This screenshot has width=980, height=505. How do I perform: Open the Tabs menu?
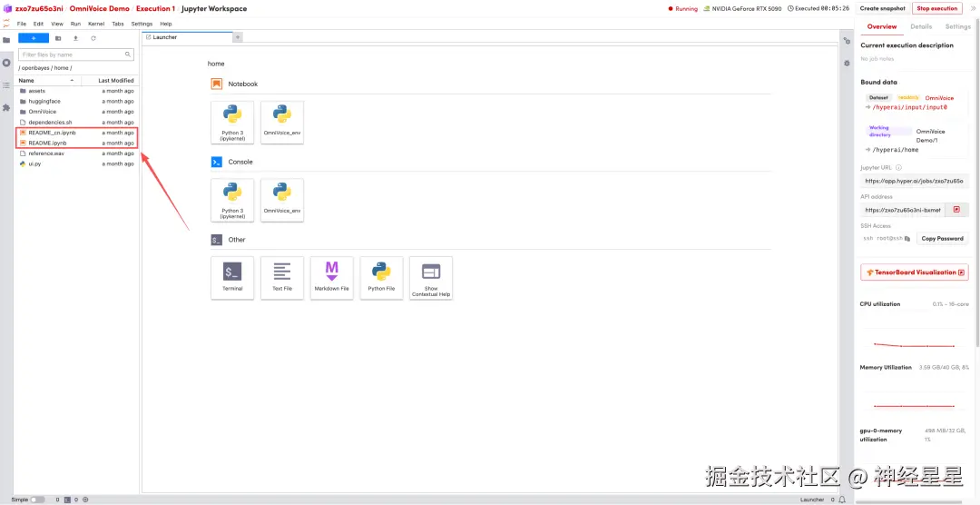pos(118,24)
